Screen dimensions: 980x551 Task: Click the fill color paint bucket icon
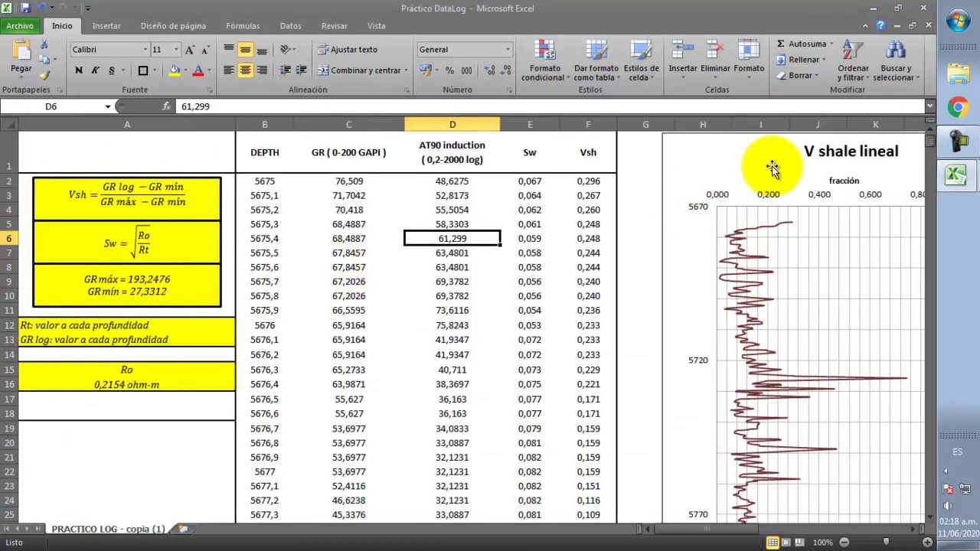[175, 70]
